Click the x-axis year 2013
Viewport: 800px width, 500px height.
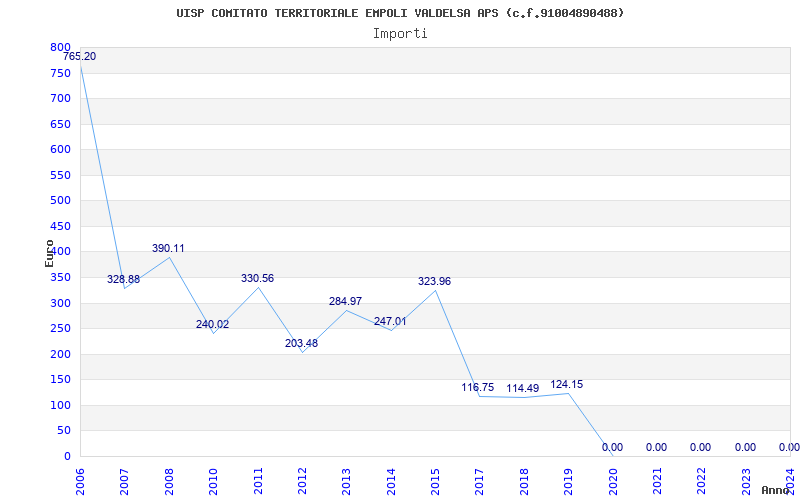(x=346, y=482)
